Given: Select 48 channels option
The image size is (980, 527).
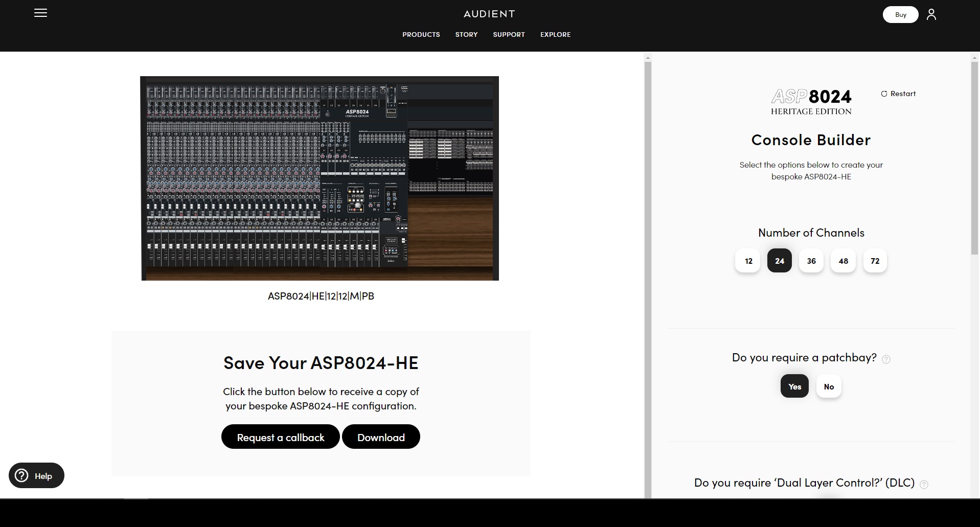Looking at the screenshot, I should 843,261.
